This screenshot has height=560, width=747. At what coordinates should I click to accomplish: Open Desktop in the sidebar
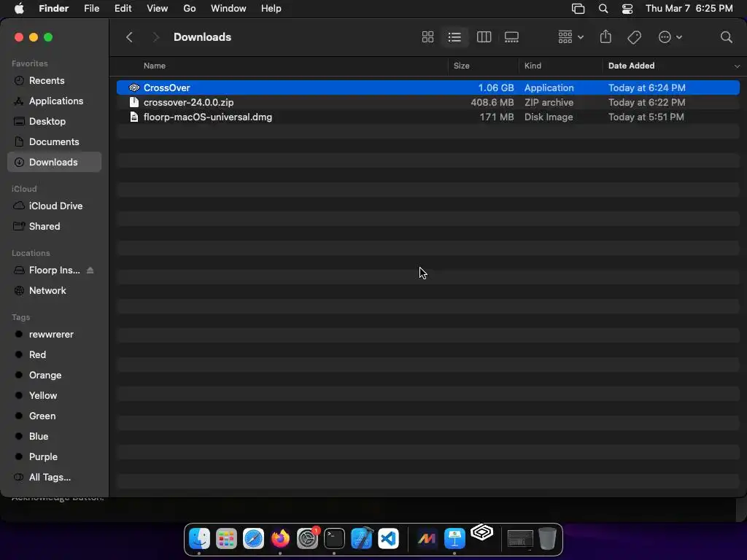54,122
